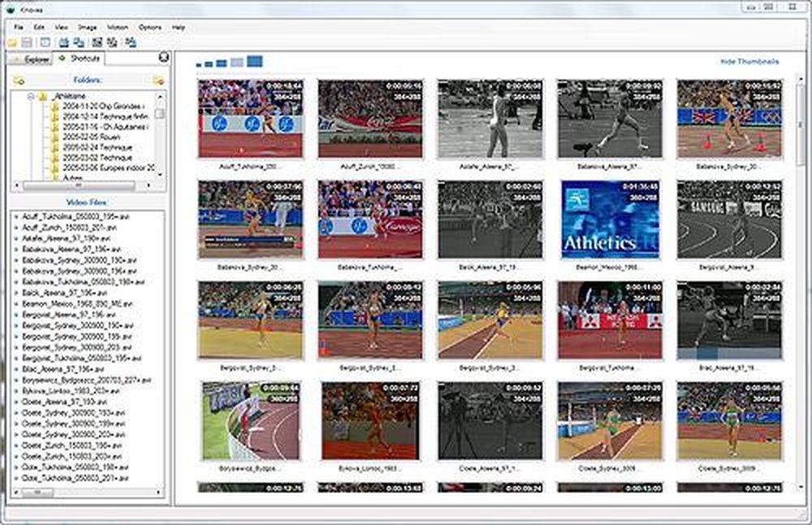This screenshot has width=812, height=525.
Task: Click the video files list scroll right arrow
Action: tap(159, 492)
